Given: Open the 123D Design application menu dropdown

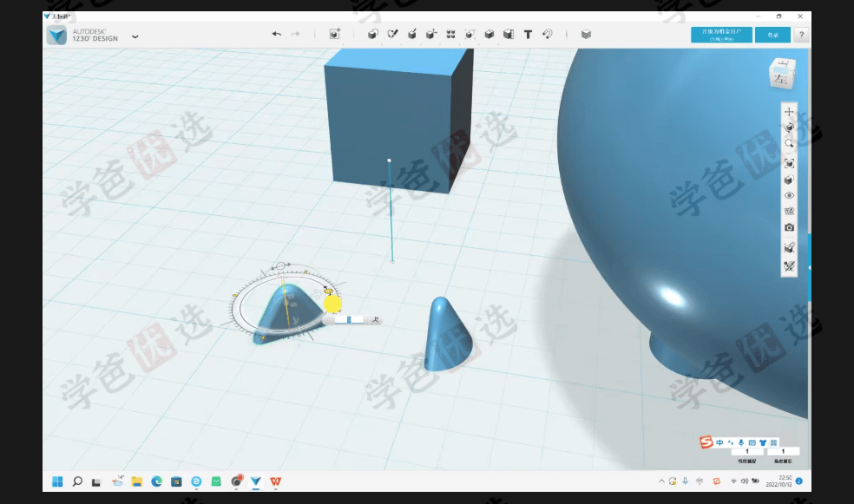Looking at the screenshot, I should coord(135,36).
